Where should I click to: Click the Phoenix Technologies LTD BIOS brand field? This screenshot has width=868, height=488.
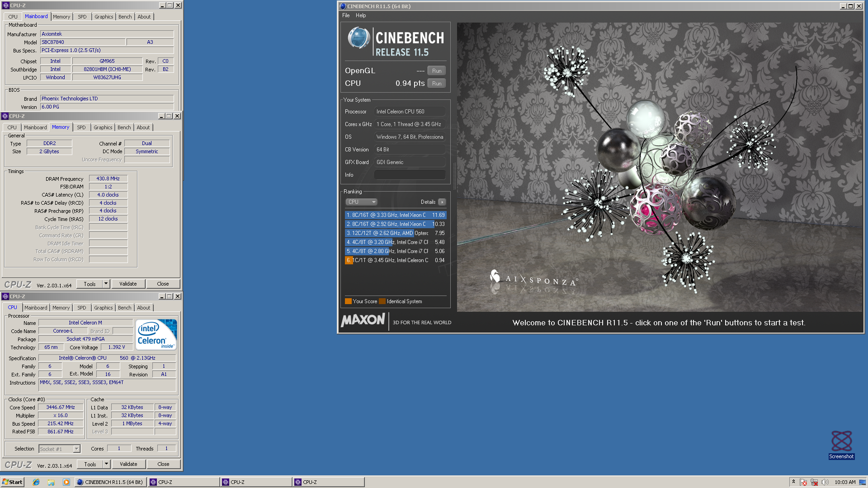coord(107,99)
